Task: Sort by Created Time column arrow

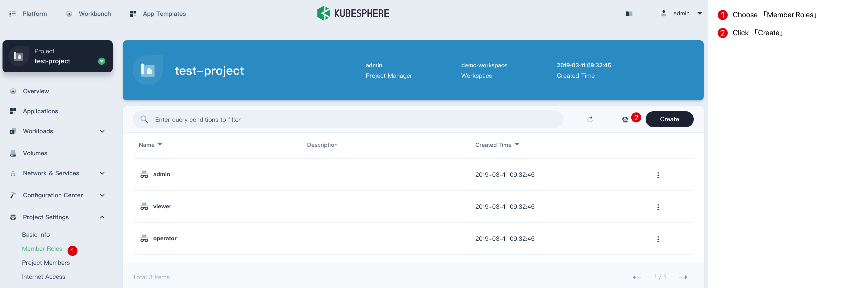Action: 517,145
